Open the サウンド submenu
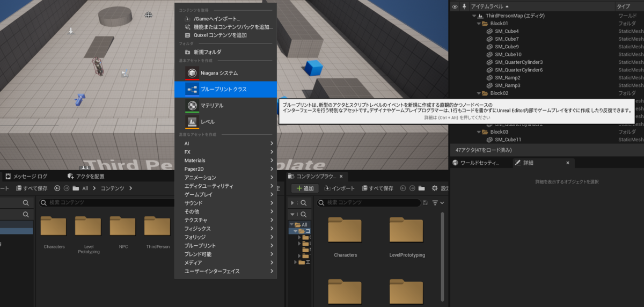This screenshot has width=644, height=307. point(225,203)
